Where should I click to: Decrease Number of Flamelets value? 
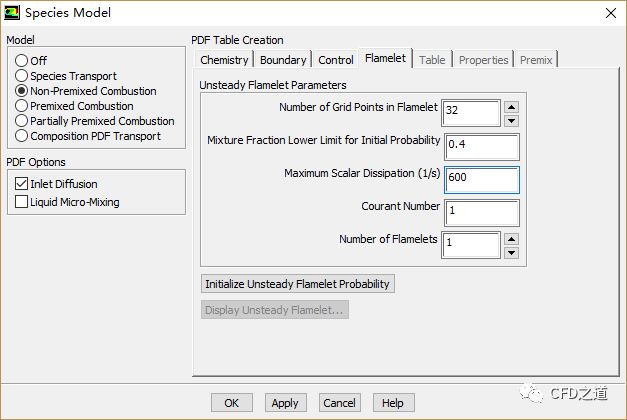tap(511, 253)
